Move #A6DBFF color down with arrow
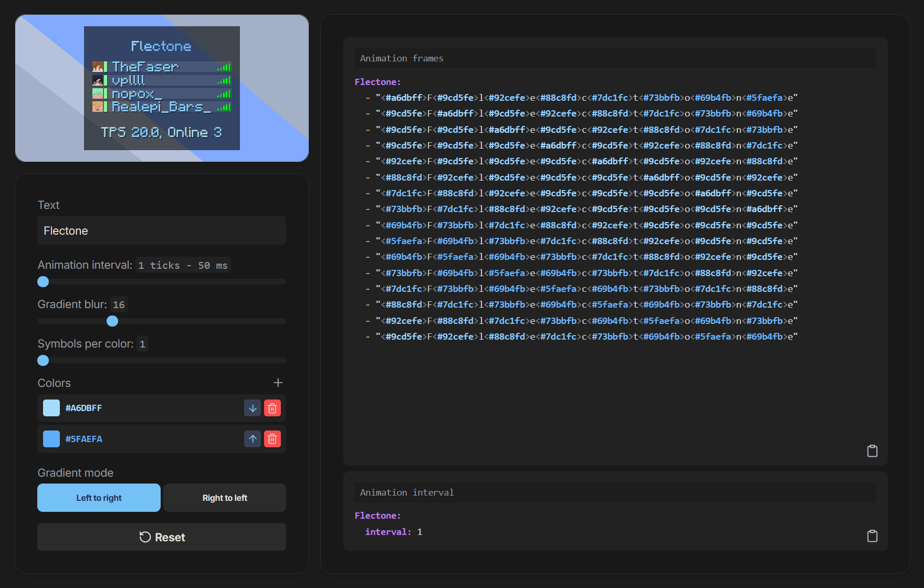 [253, 408]
